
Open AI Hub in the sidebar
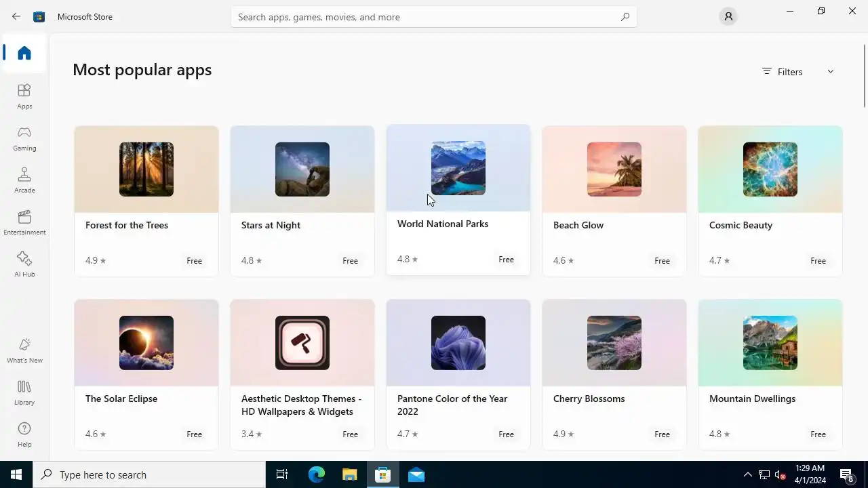pos(24,264)
